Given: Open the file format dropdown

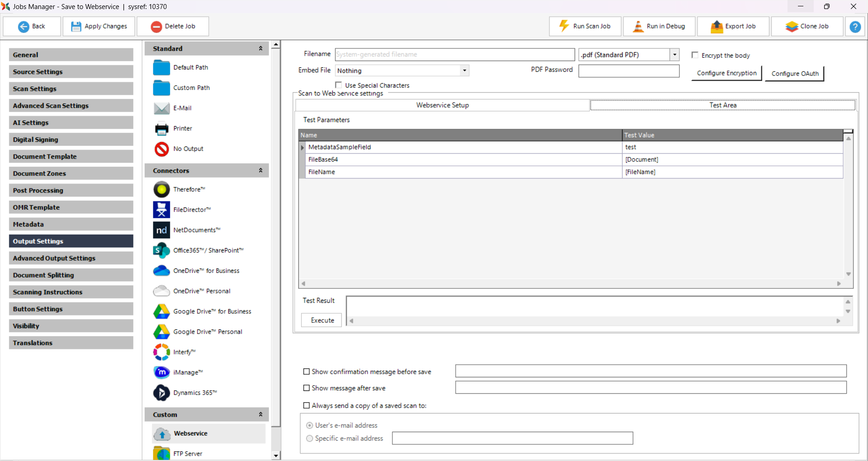Looking at the screenshot, I should click(x=675, y=55).
